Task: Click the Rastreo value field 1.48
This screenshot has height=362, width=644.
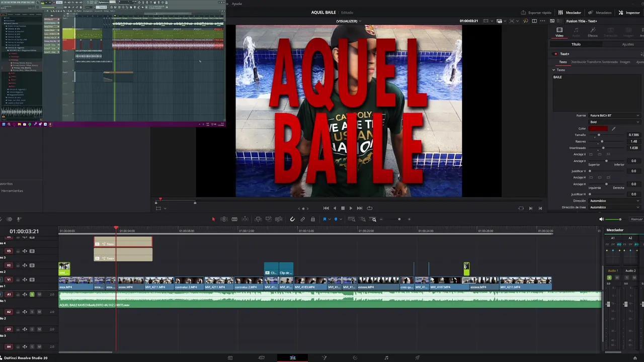Action: coord(634,142)
